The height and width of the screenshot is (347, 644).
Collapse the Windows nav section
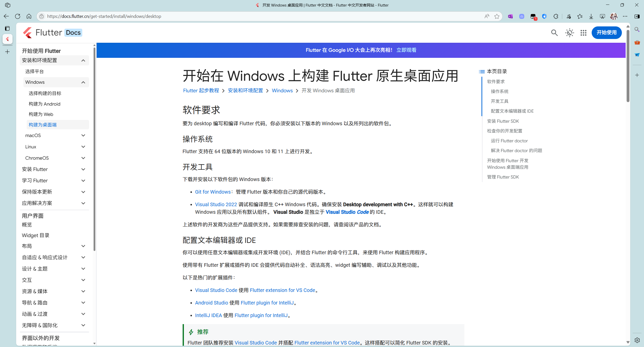[83, 82]
